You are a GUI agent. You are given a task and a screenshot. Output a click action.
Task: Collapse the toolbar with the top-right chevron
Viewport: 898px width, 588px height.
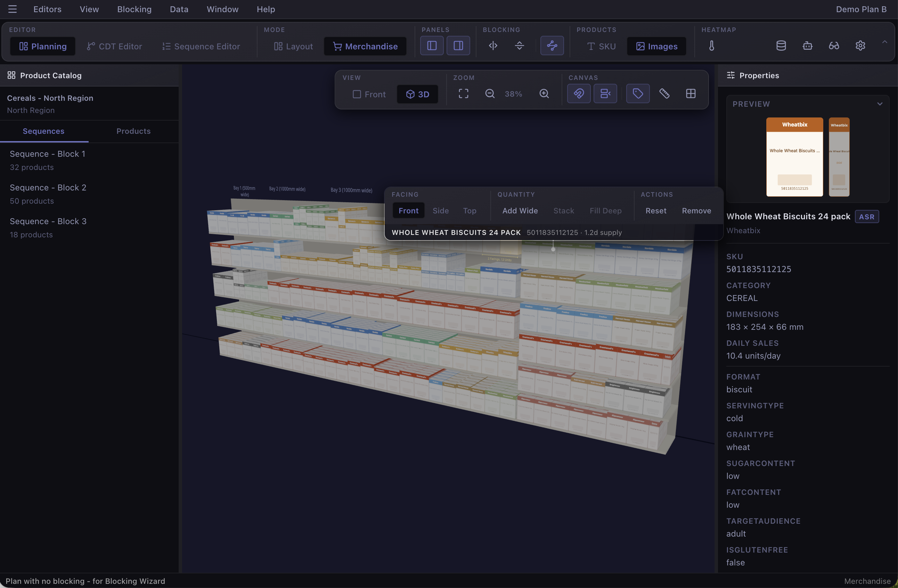885,42
